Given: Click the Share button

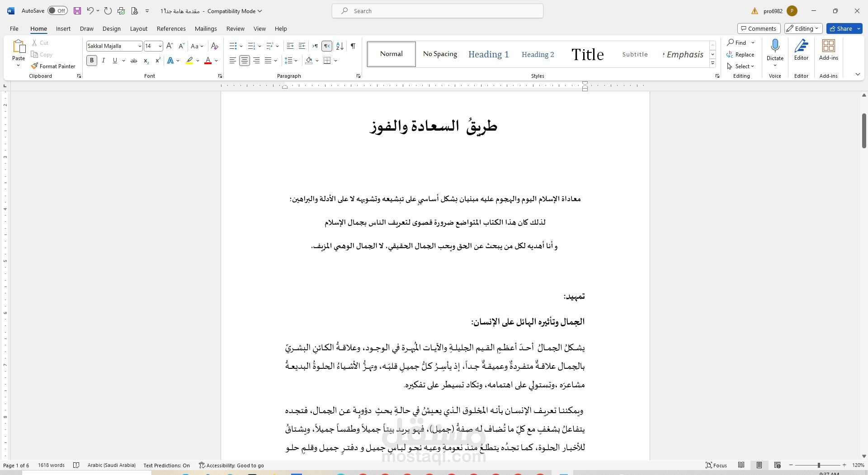Looking at the screenshot, I should [x=840, y=28].
